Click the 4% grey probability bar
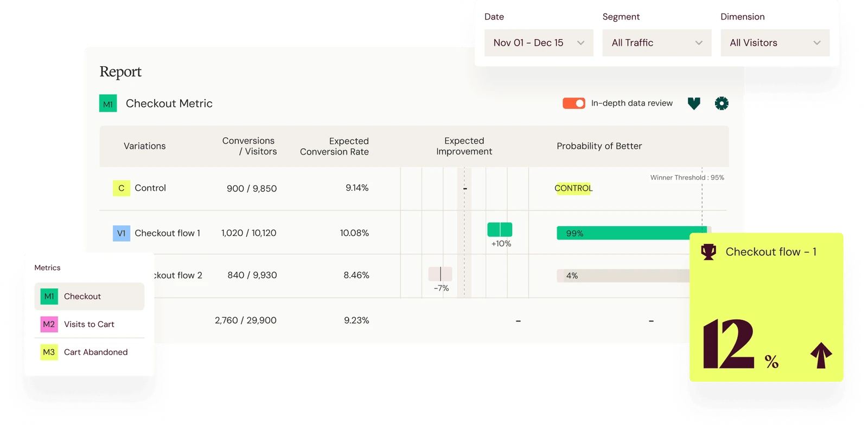 [x=623, y=275]
